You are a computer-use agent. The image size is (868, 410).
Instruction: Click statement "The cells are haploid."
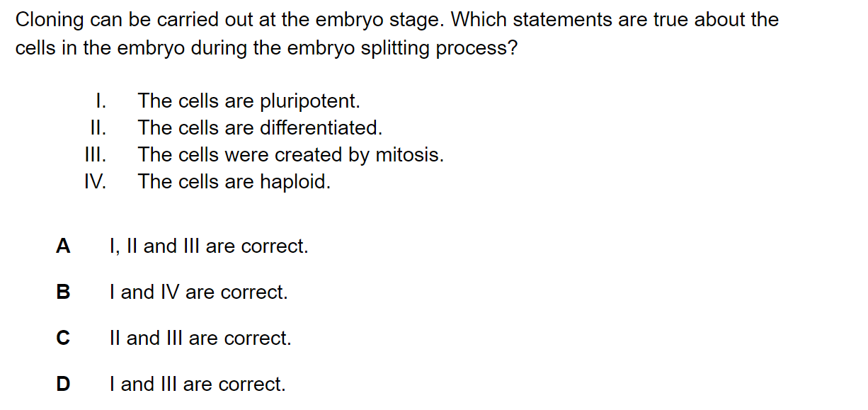234,182
